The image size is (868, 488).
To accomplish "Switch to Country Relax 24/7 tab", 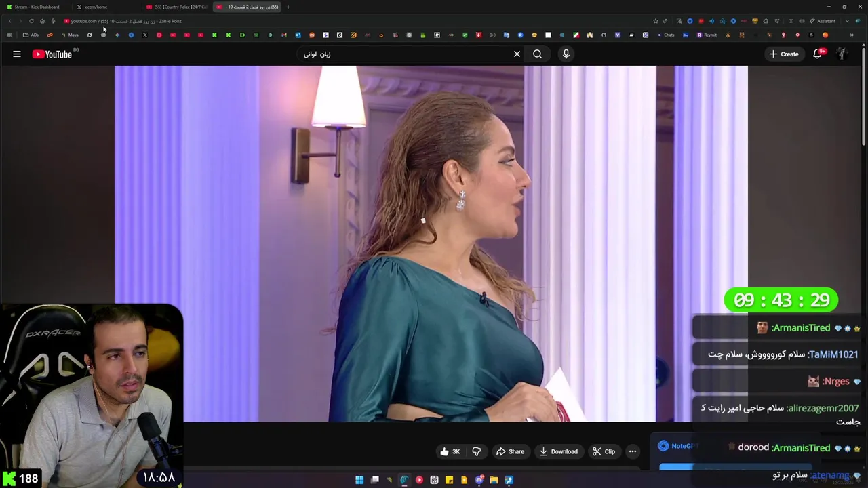I will 176,7.
